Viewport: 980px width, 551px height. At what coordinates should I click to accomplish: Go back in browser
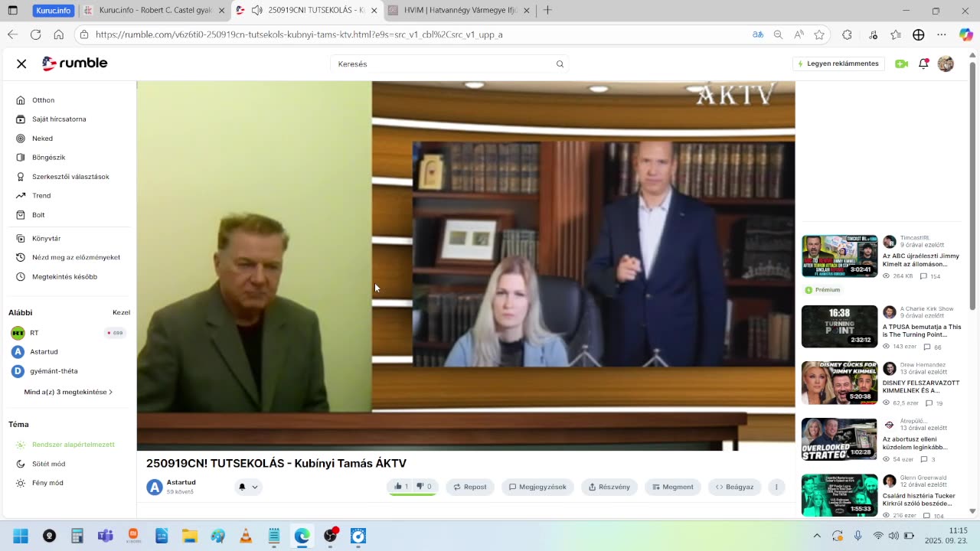pos(12,34)
